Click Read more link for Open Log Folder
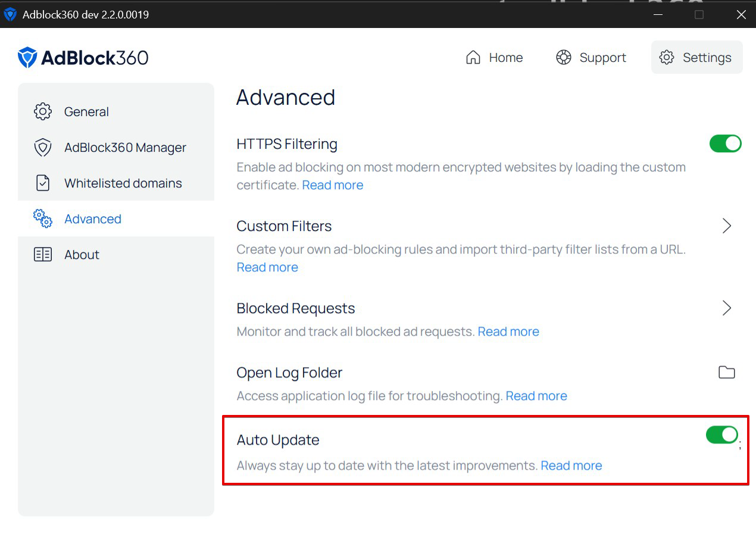This screenshot has height=534, width=756. tap(536, 396)
